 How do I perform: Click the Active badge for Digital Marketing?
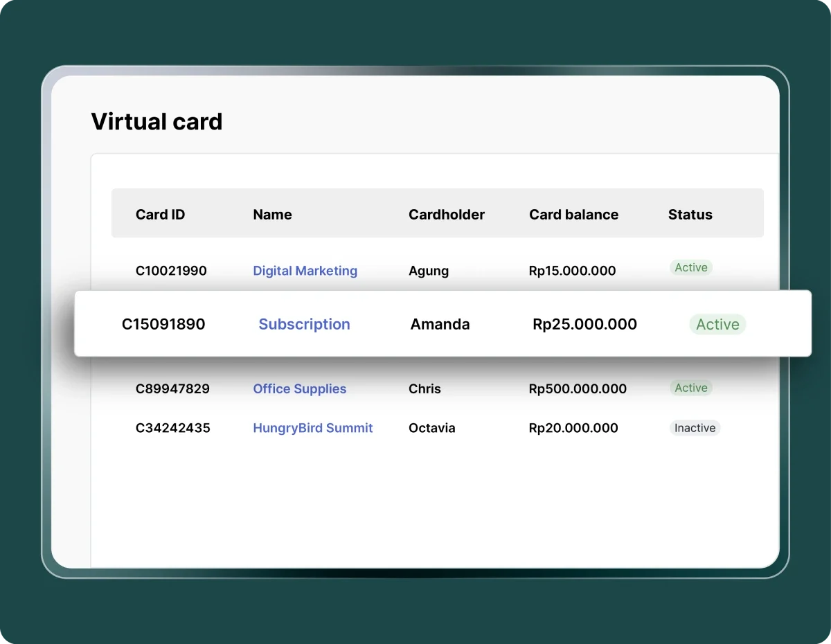[690, 268]
